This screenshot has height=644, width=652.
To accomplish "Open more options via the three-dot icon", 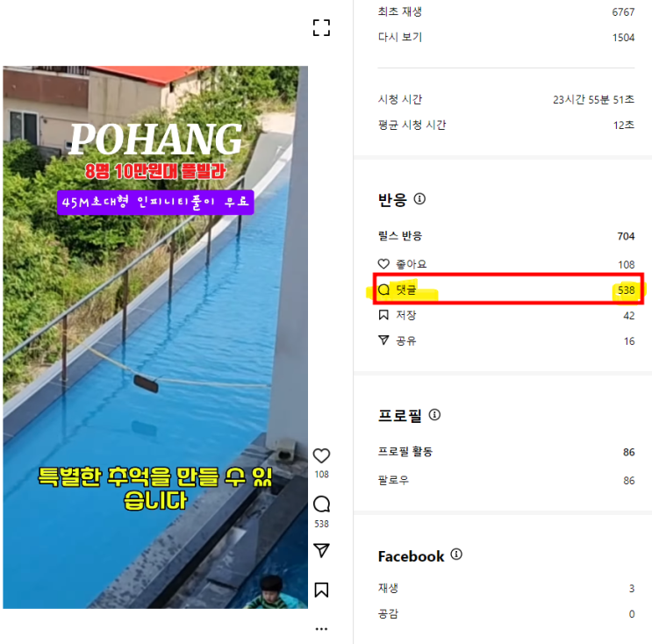I will [321, 629].
